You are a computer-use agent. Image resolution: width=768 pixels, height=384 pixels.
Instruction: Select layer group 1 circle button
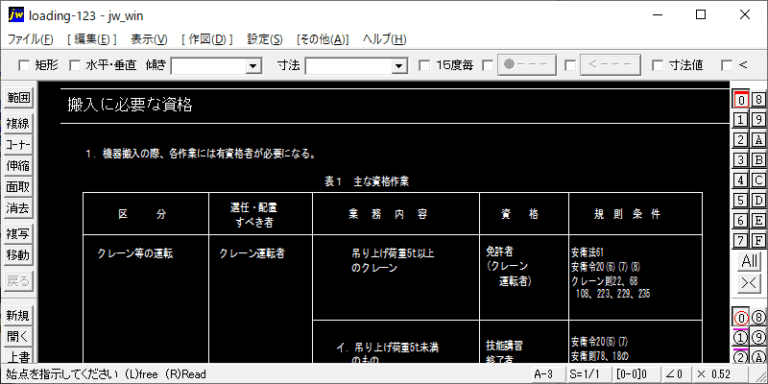coord(741,337)
